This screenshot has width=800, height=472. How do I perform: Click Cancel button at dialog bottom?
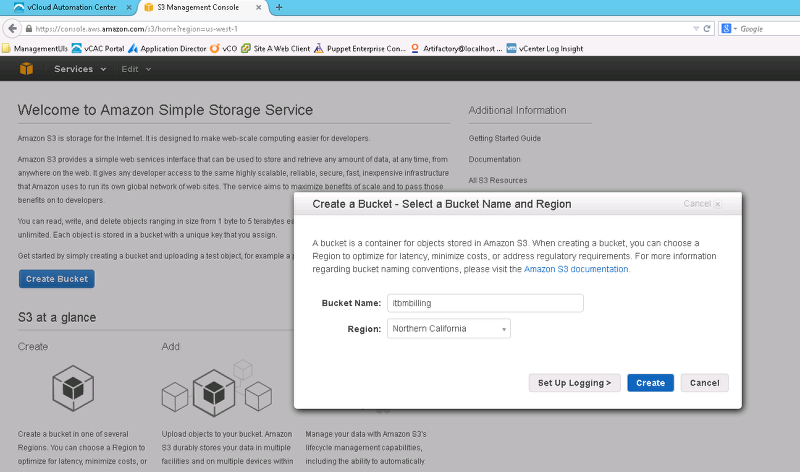pyautogui.click(x=705, y=383)
